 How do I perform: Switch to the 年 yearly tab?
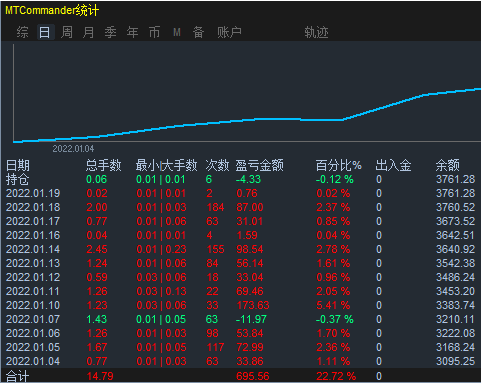[x=132, y=32]
